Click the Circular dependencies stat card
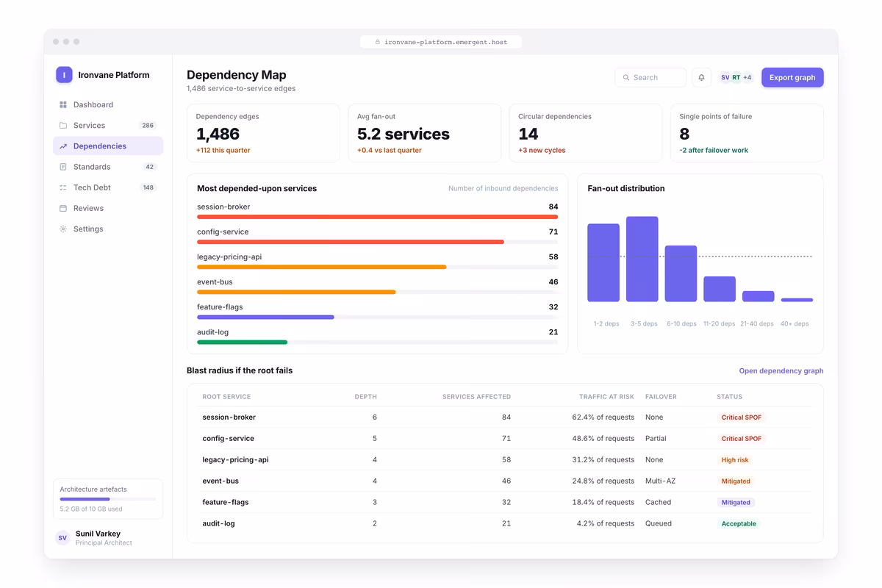The width and height of the screenshot is (882, 588). [x=586, y=133]
